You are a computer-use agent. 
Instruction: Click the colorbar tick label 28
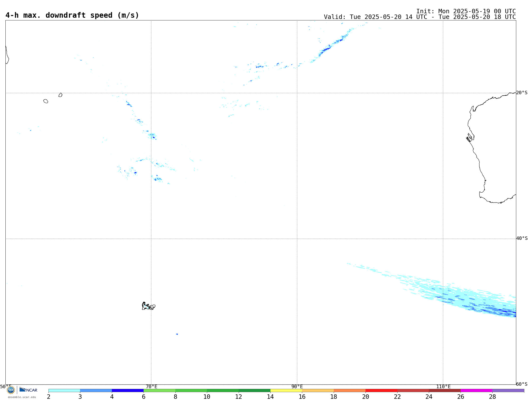(492, 397)
